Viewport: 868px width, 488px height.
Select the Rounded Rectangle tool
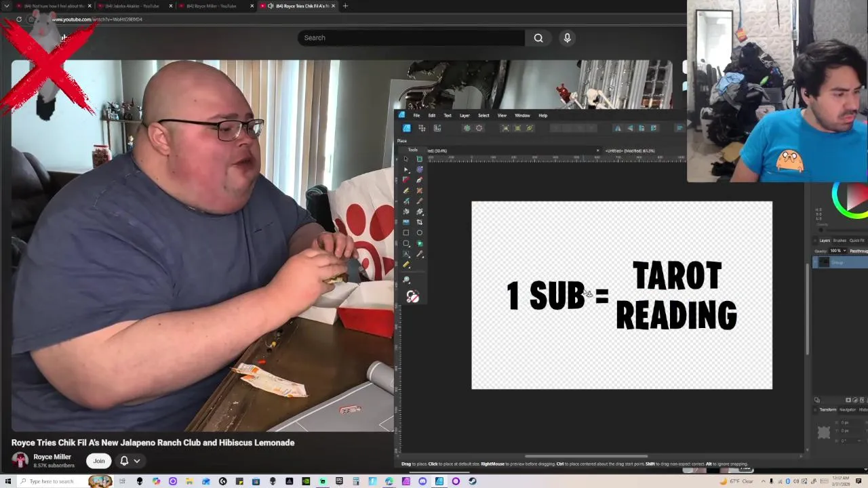tap(406, 243)
